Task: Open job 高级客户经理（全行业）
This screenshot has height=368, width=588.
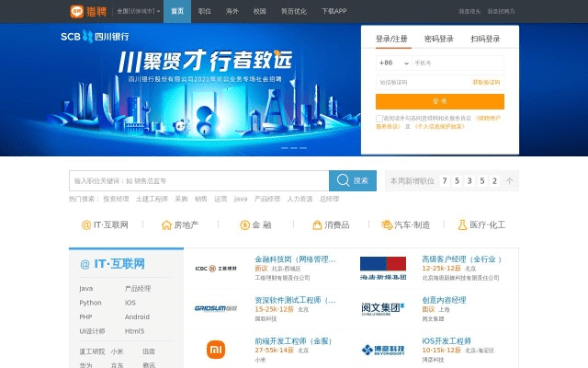Action: (x=461, y=259)
